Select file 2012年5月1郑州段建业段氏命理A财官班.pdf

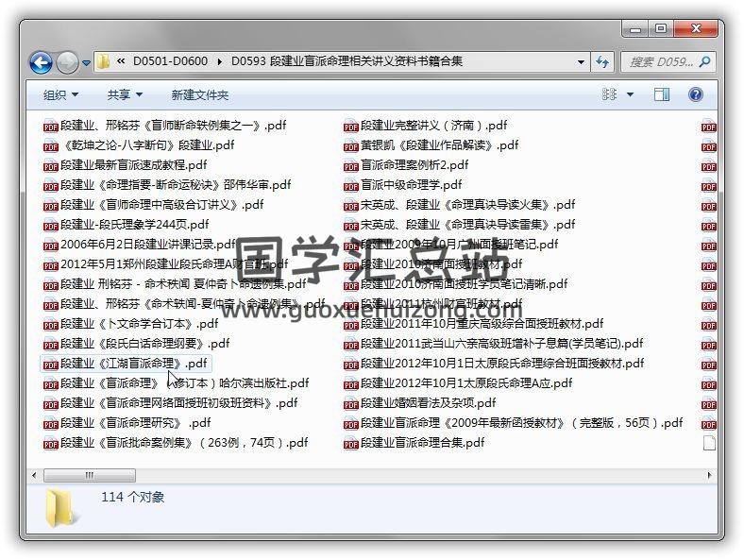165,264
